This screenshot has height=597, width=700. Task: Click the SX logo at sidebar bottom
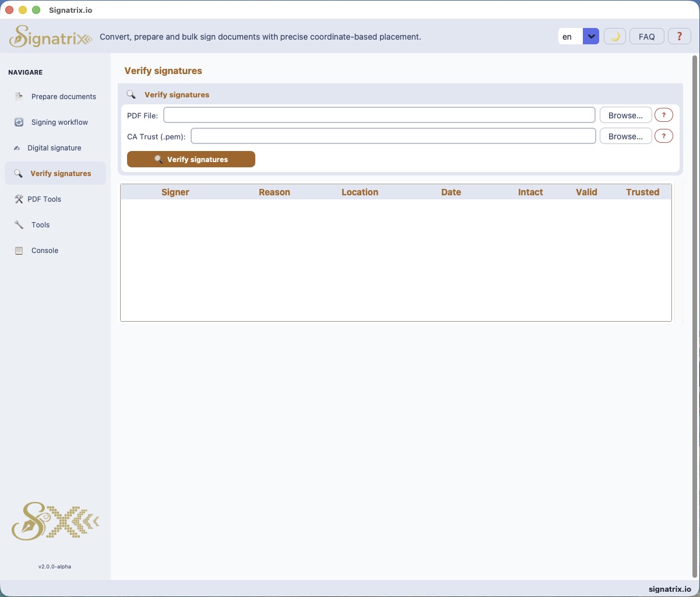pyautogui.click(x=55, y=522)
